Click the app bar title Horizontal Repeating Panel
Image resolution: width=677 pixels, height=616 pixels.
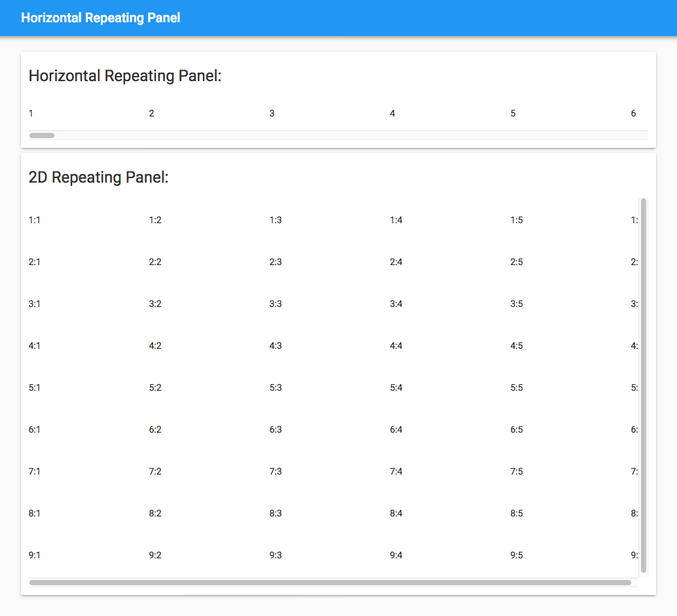[100, 18]
